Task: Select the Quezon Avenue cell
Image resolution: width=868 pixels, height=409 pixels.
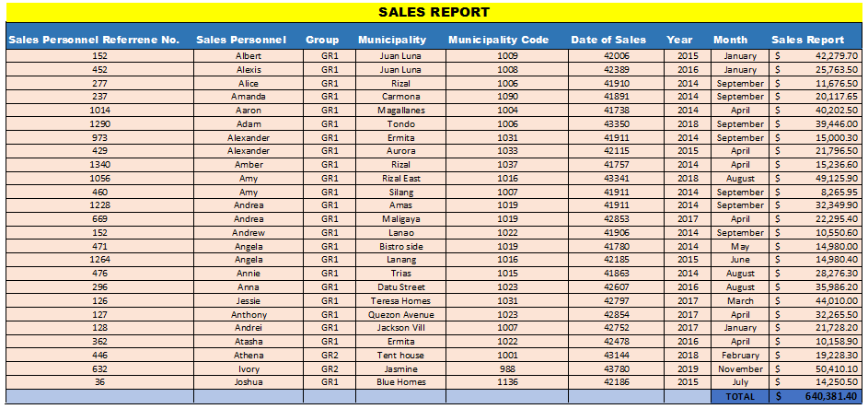Action: coord(400,315)
